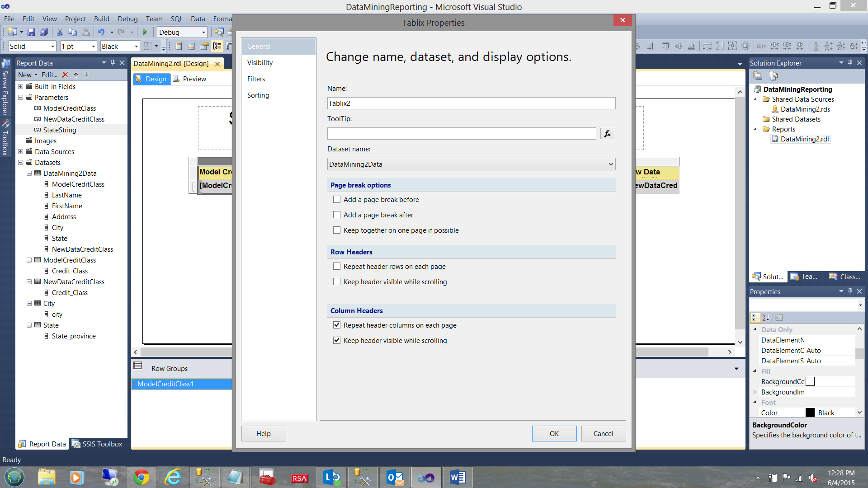Collapse the Datasets tree node

tap(21, 163)
